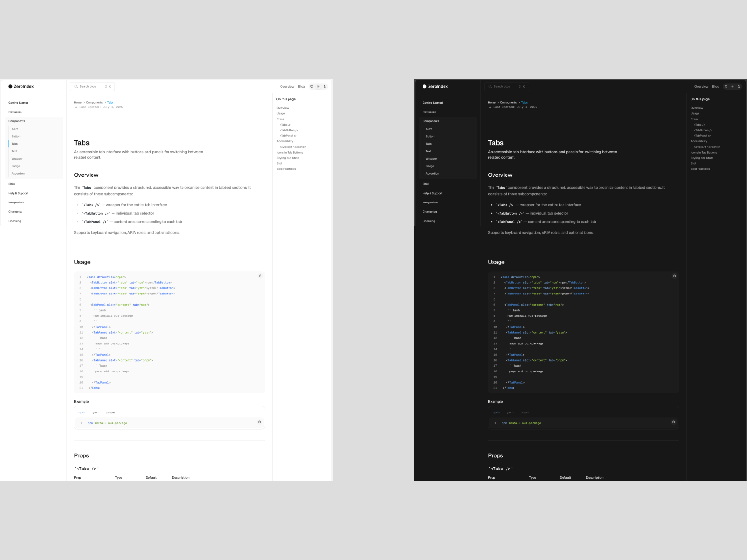Open Accordion component page in dark sidebar
Image resolution: width=747 pixels, height=560 pixels.
click(x=432, y=174)
